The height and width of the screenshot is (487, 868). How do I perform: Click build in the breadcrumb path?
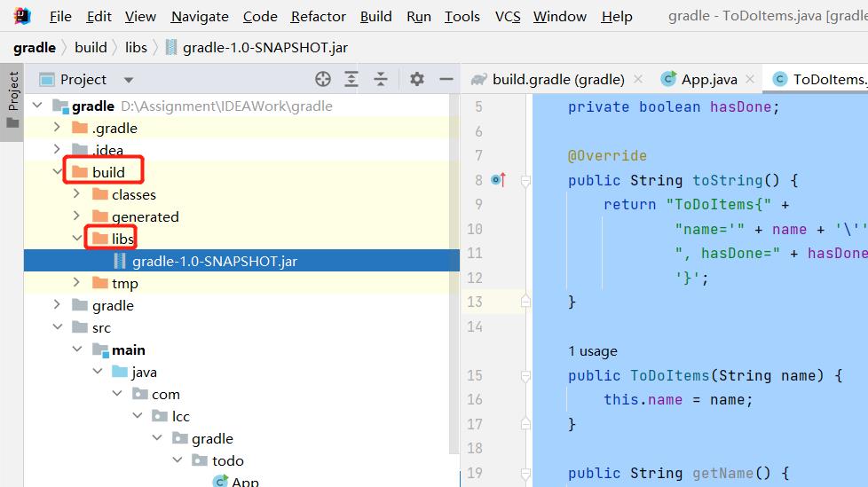[x=91, y=48]
